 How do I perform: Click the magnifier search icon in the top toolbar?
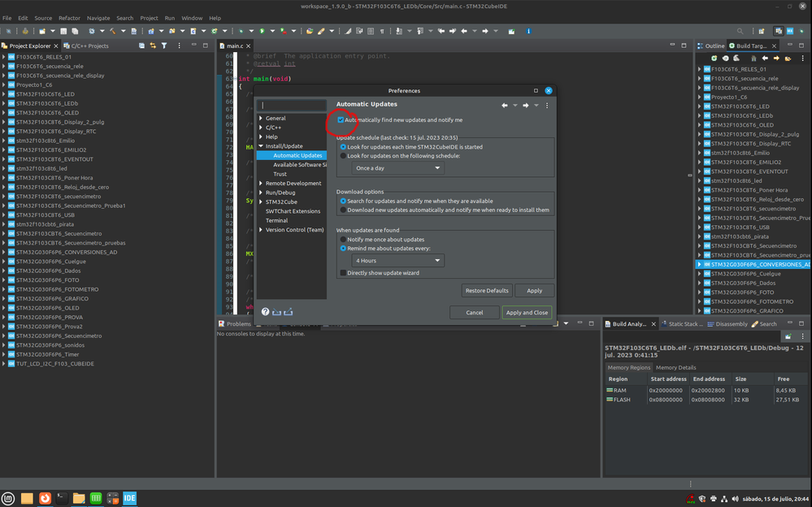click(x=740, y=31)
